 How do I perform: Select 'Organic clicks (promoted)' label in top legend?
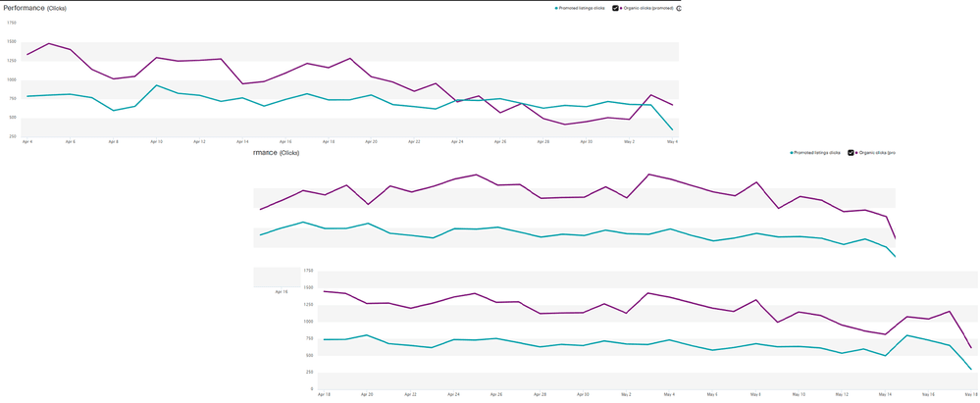[x=648, y=8]
